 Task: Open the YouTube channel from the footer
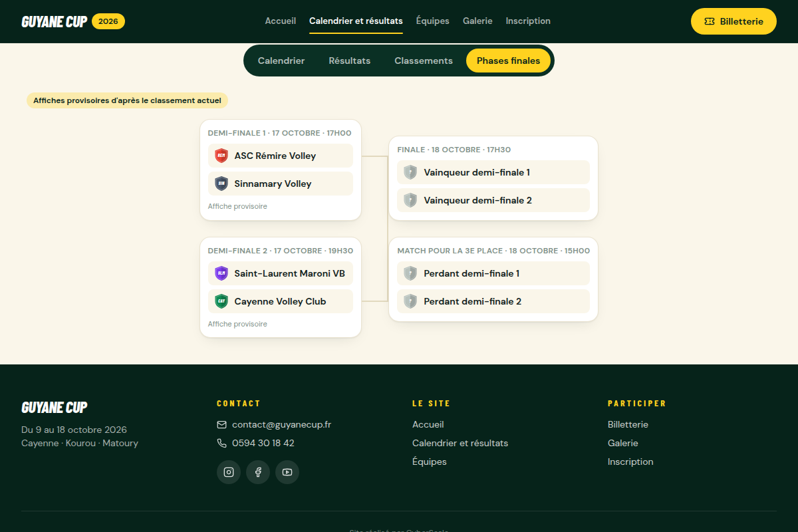287,472
